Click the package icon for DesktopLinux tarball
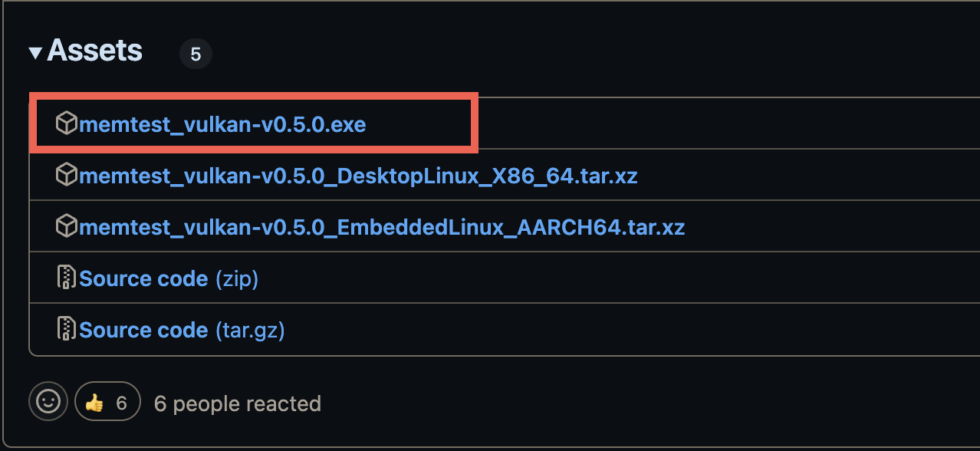The height and width of the screenshot is (451, 980). coord(67,176)
